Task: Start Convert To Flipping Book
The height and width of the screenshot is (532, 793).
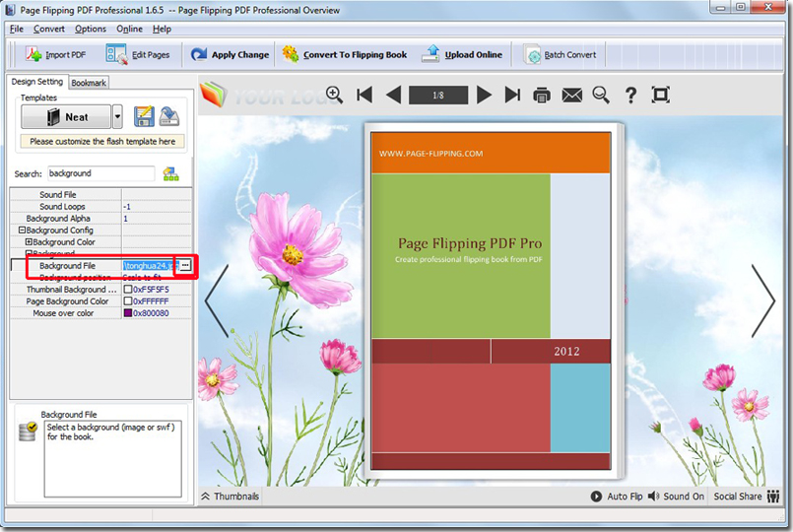Action: pyautogui.click(x=345, y=54)
